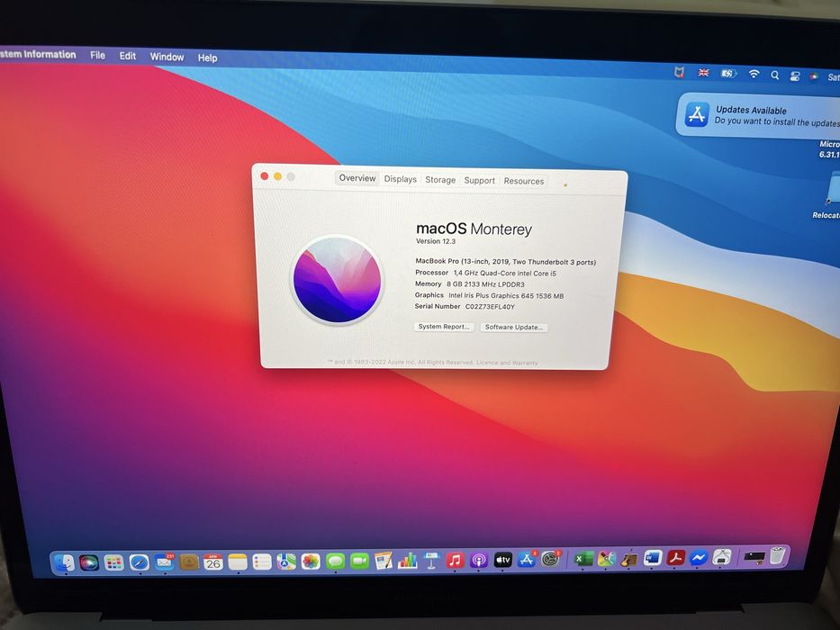
Task: Open Podcasts app in Dock
Action: point(478,561)
